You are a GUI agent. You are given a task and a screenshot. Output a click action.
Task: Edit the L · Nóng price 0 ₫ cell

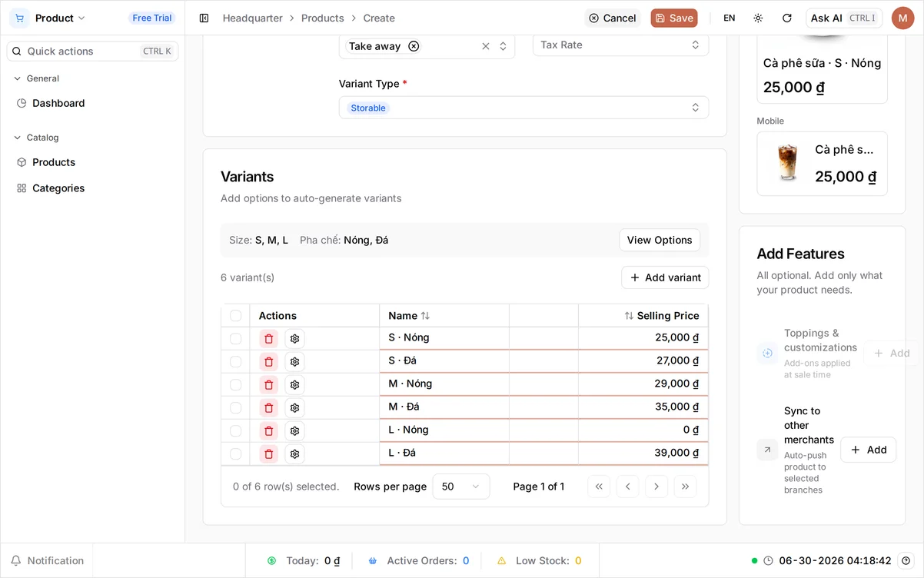pyautogui.click(x=643, y=431)
